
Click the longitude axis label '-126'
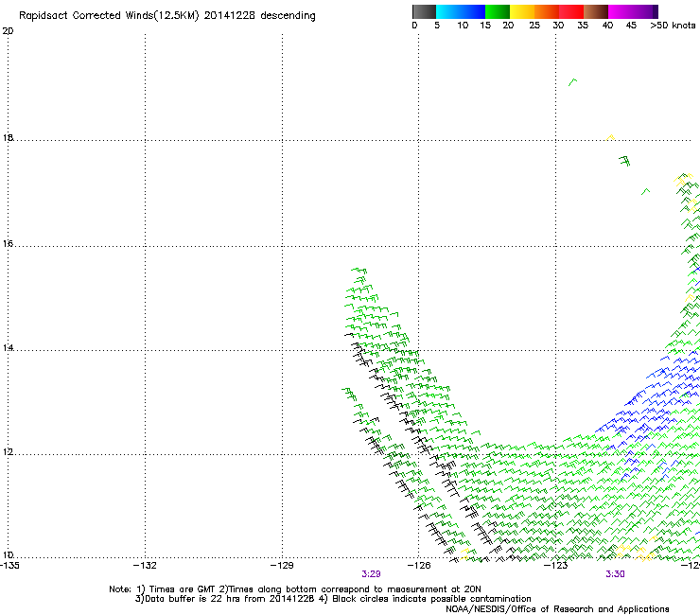pyautogui.click(x=419, y=566)
